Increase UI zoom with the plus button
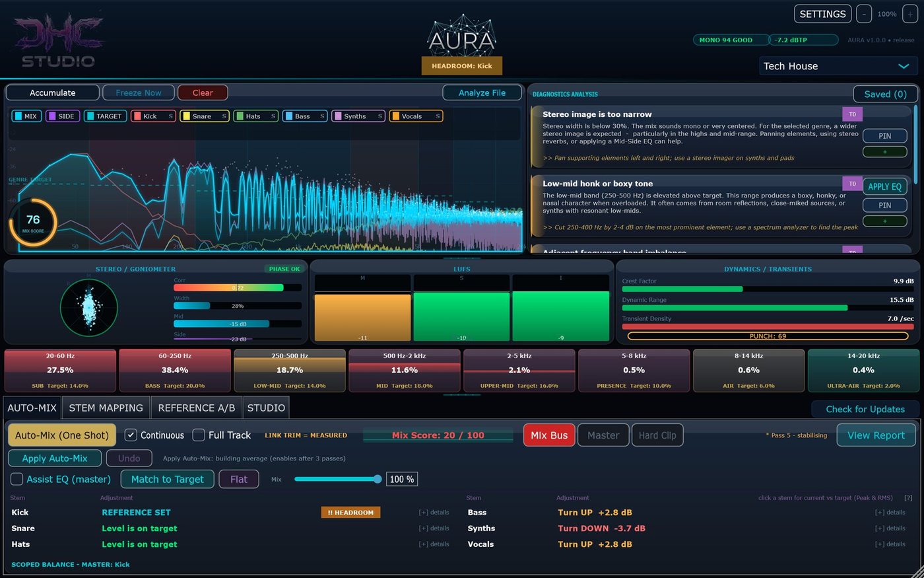Screen dimensions: 924x578 tap(910, 14)
